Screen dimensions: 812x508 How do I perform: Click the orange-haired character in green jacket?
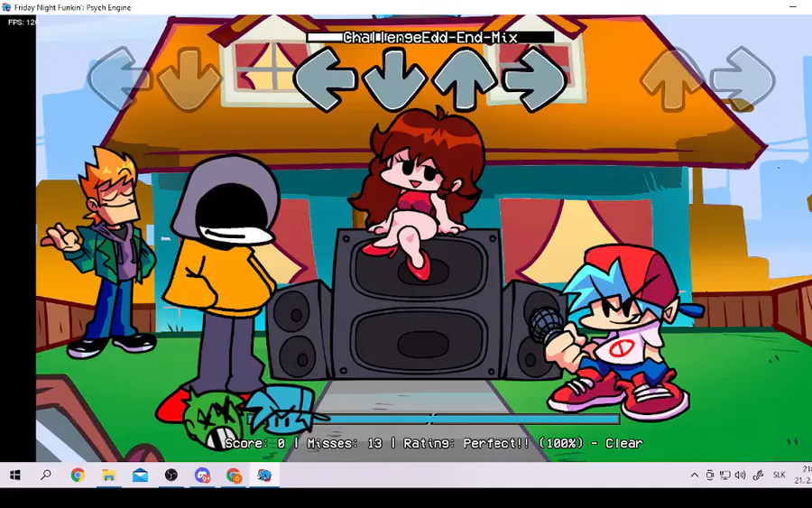[99, 253]
